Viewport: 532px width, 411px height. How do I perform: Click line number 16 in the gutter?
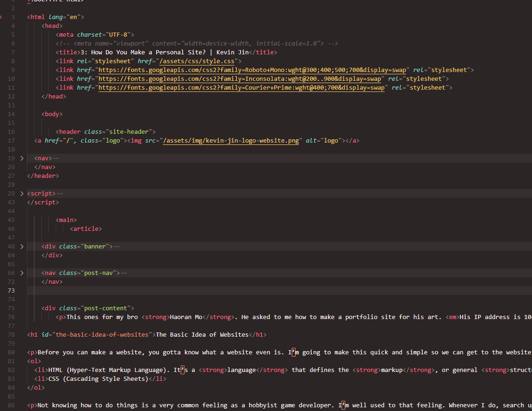(x=11, y=132)
